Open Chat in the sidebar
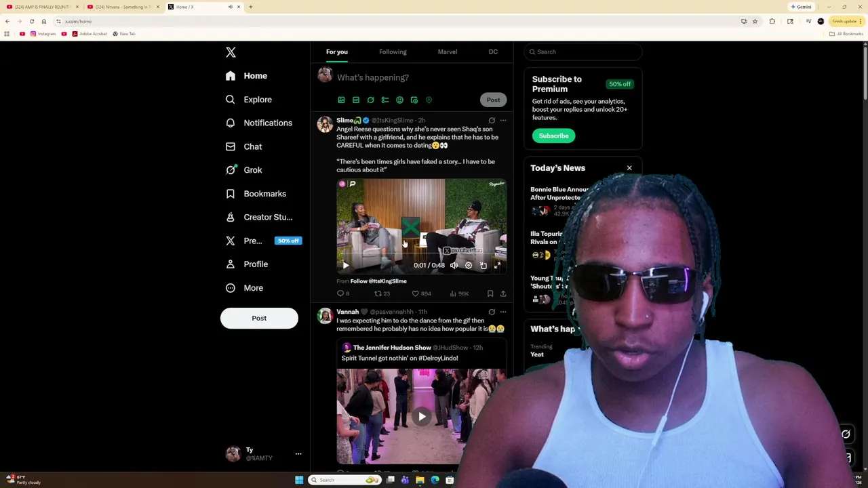Screen dimensions: 868x488 pyautogui.click(x=244, y=146)
